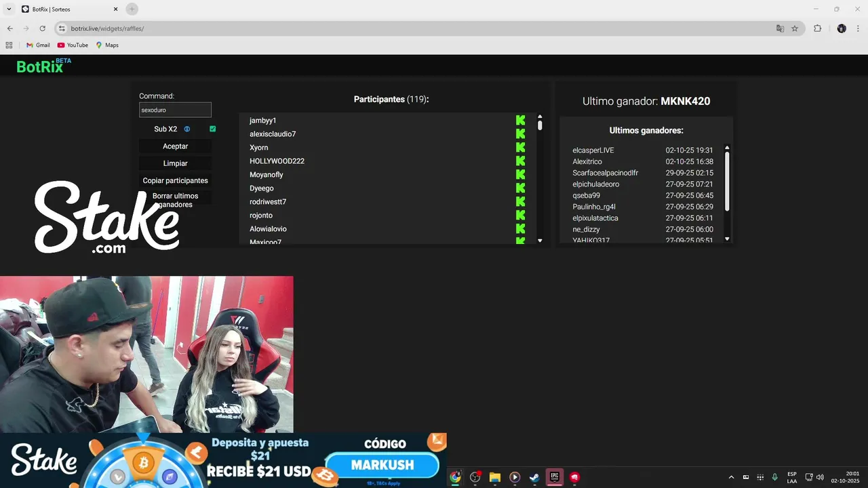Image resolution: width=868 pixels, height=488 pixels.
Task: Open the YouTube bookmark
Action: point(73,45)
